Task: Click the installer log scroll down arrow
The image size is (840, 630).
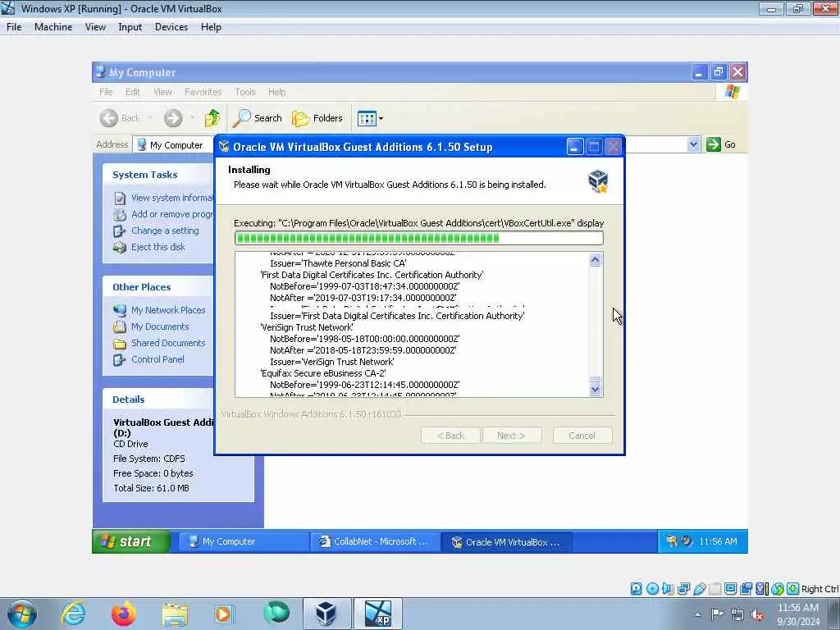Action: click(x=596, y=390)
